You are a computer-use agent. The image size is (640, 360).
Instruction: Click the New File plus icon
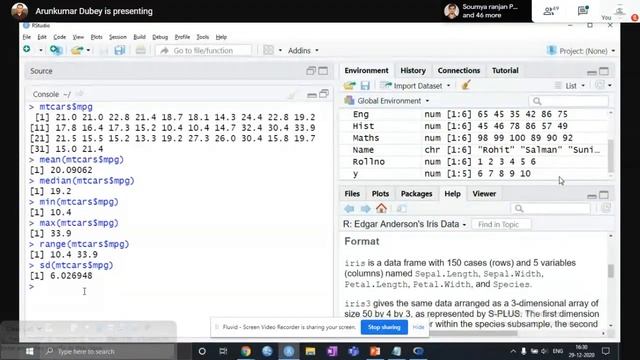click(x=27, y=49)
